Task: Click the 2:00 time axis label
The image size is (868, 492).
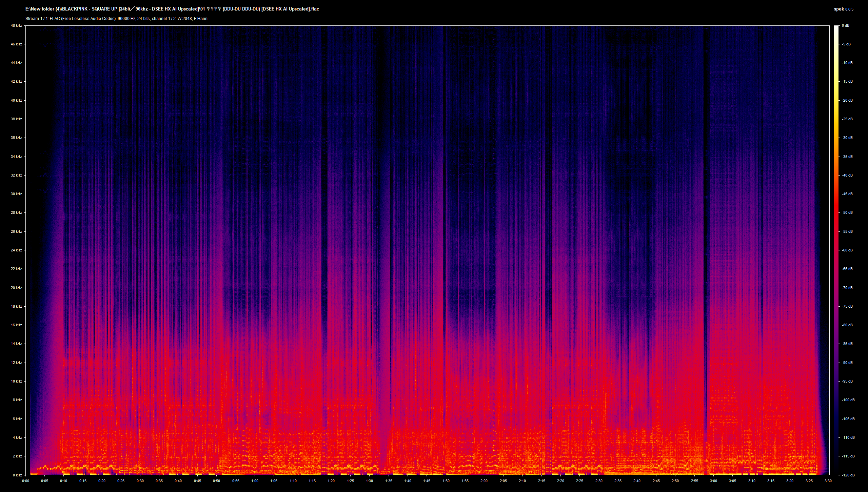Action: (x=484, y=481)
